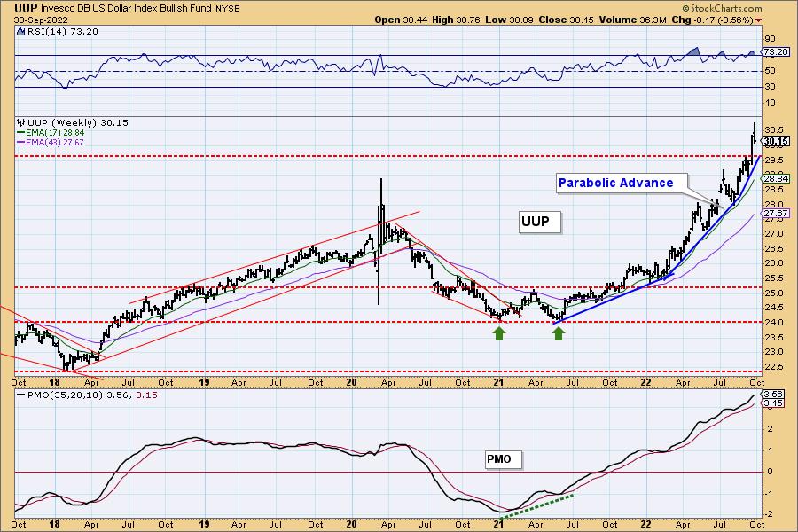Image resolution: width=798 pixels, height=532 pixels.
Task: Select the second green up arrow near Apr 2021
Action: click(x=559, y=333)
